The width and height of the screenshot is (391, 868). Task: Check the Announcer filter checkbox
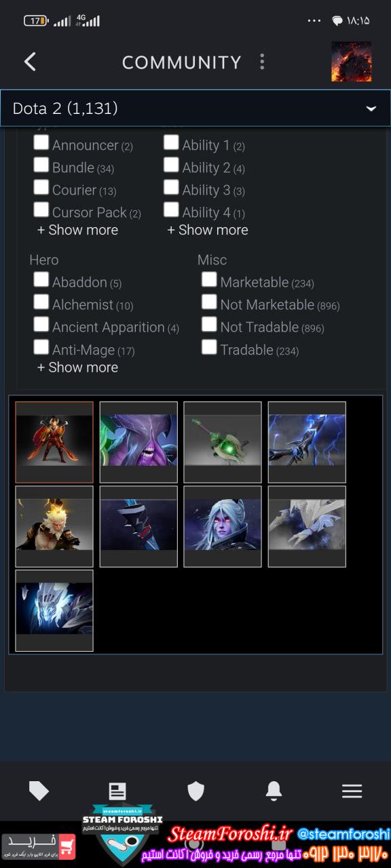pos(41,142)
